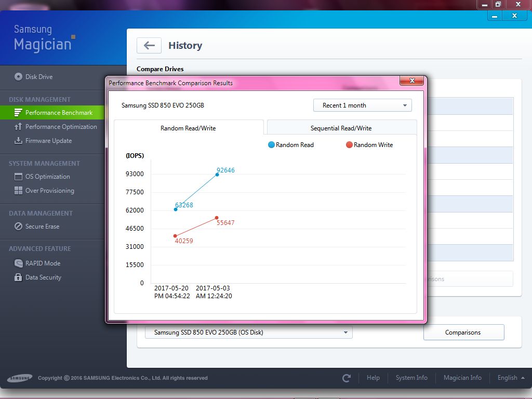Click the Secure Erase circle-slash icon
Screen dimensions: 532x399
pos(18,227)
